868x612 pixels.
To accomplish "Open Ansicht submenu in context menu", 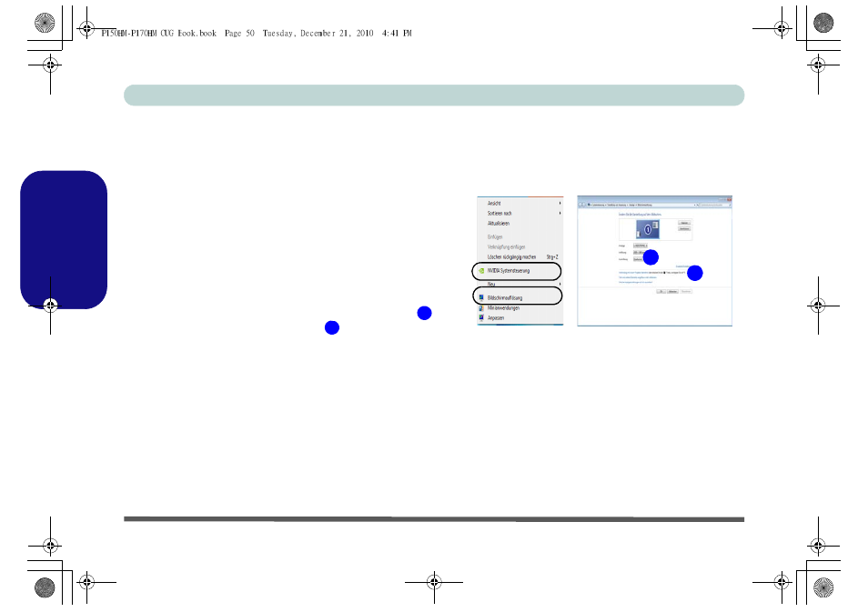I will pos(520,203).
